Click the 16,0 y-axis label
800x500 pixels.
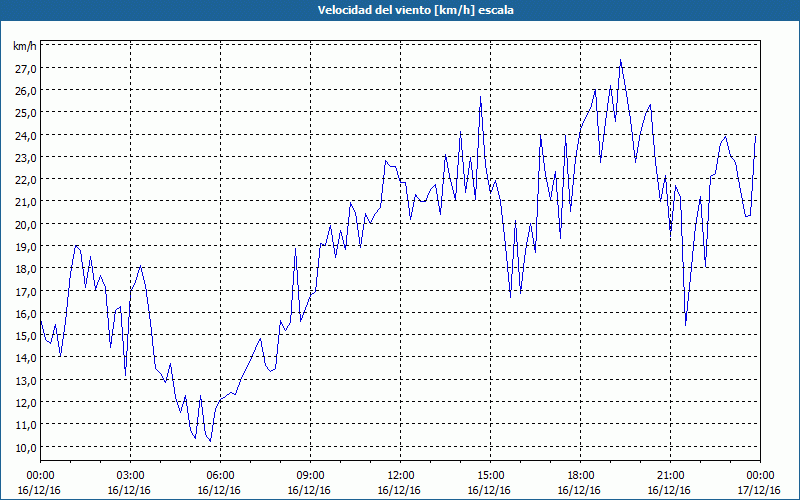(26, 313)
